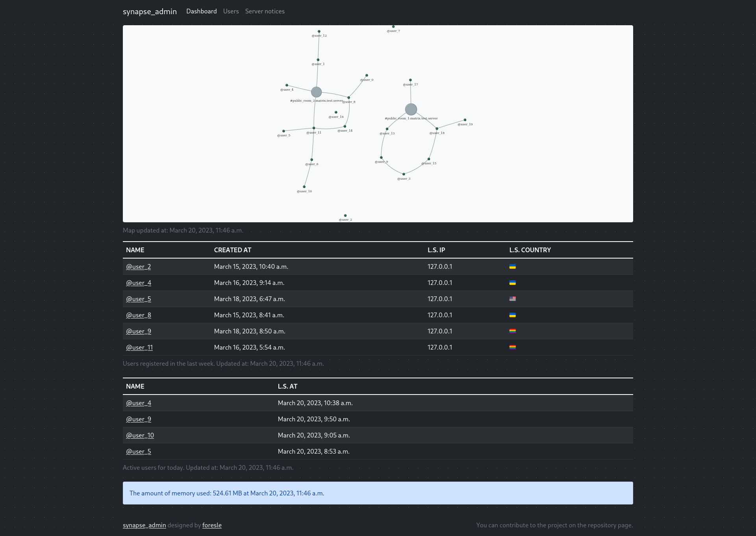Select the @user_7 node in map
This screenshot has width=756, height=536.
click(393, 27)
